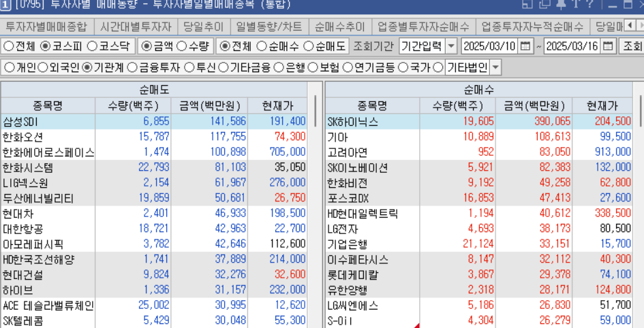Image resolution: width=644 pixels, height=328 pixels.
Task: Open the 일별동향/차트 tab
Action: coord(269,27)
